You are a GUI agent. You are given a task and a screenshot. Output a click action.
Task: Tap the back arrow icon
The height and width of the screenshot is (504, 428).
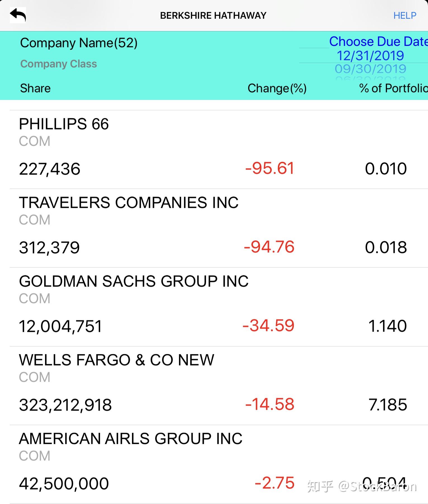point(18,15)
